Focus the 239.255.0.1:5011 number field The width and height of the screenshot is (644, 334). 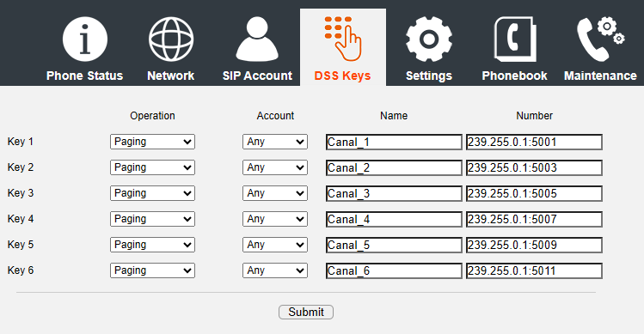tap(534, 271)
